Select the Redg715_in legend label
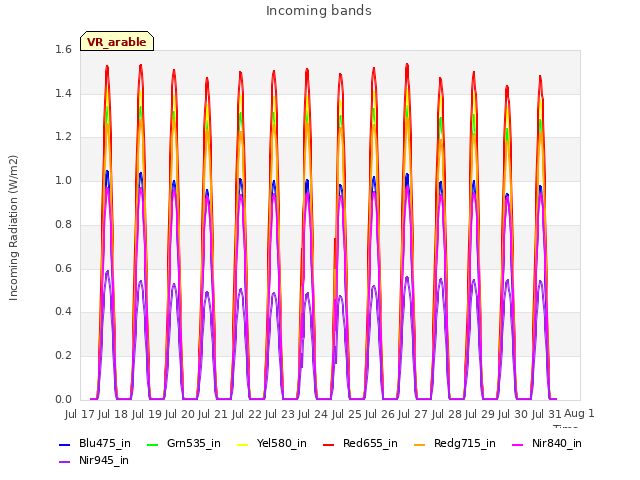Screen dimensions: 640x480 465,444
